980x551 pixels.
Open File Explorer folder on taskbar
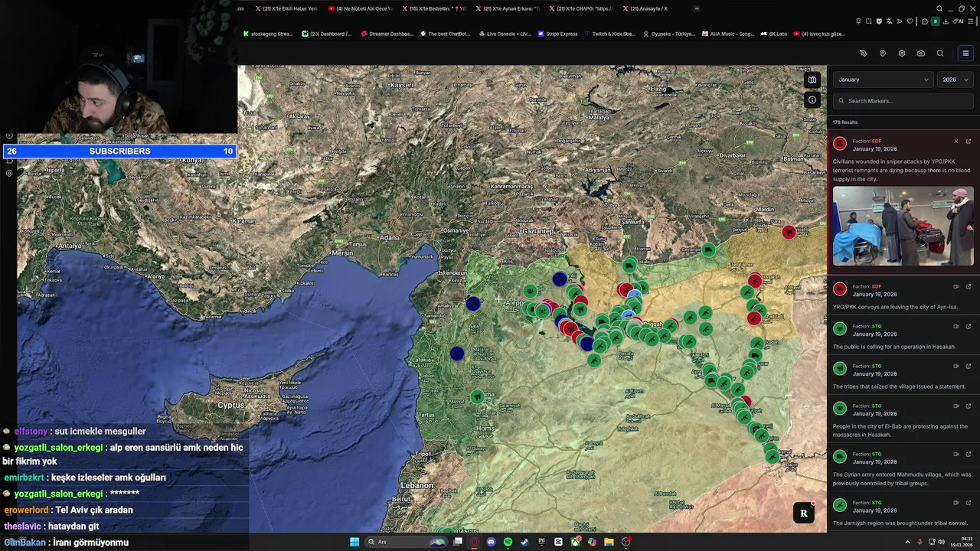tap(609, 542)
